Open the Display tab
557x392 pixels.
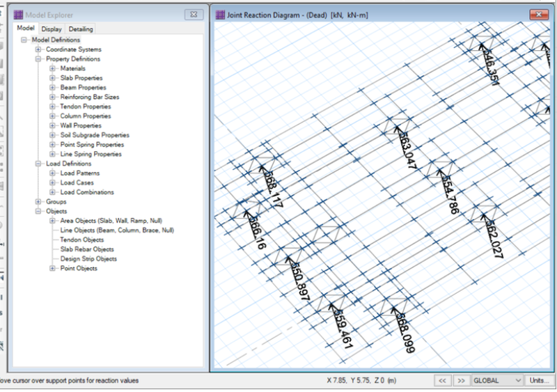click(52, 29)
